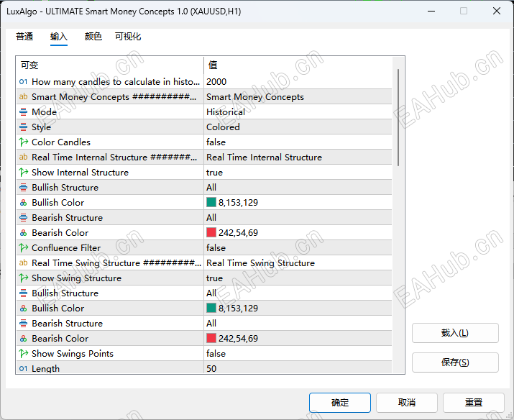
Task: Click the boolean icon beside Color Candles
Action: tap(23, 142)
